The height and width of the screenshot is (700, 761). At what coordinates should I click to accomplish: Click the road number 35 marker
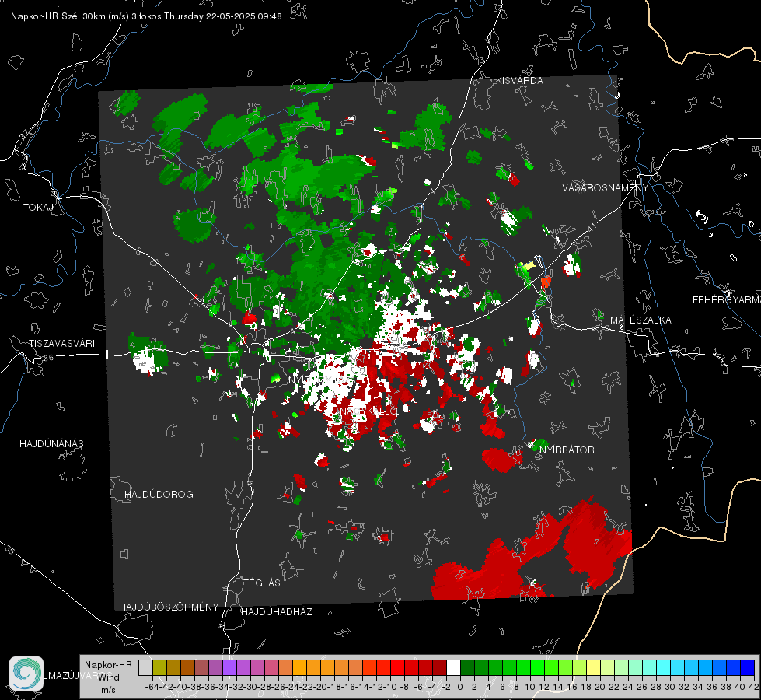(9, 551)
